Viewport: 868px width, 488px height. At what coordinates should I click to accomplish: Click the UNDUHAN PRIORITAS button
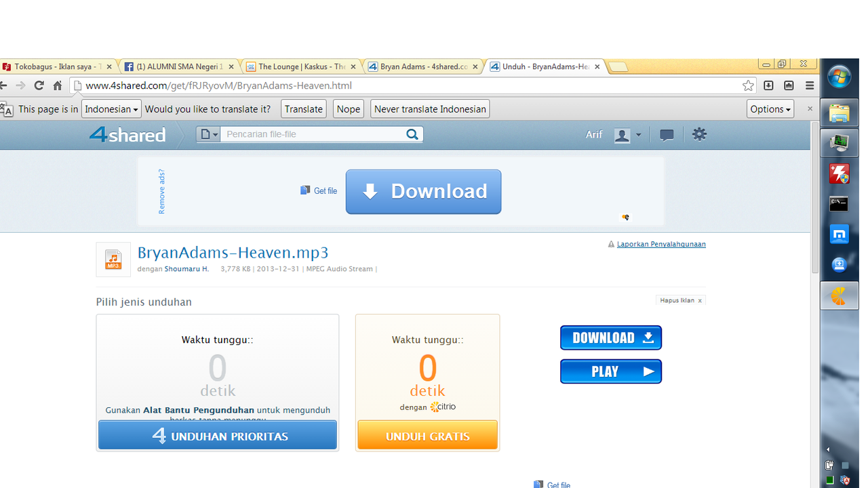point(218,435)
